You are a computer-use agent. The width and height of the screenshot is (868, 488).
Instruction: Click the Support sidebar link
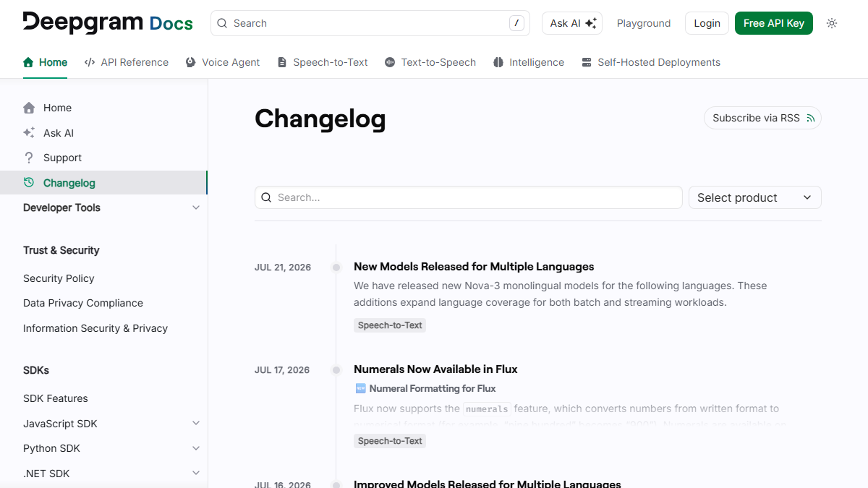coord(62,158)
